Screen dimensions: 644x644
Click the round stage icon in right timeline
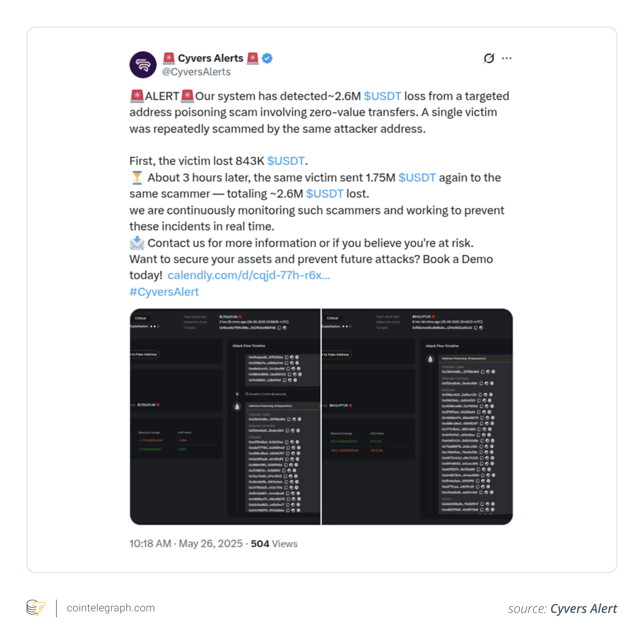(x=430, y=359)
